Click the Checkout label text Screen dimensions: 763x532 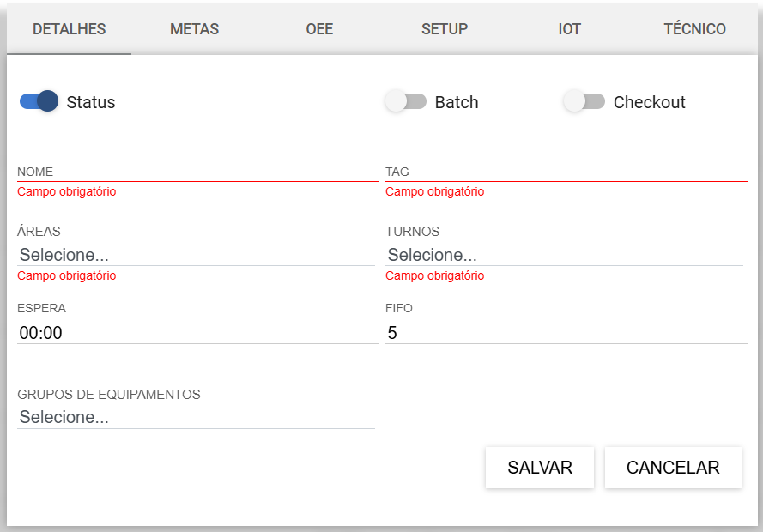(649, 102)
